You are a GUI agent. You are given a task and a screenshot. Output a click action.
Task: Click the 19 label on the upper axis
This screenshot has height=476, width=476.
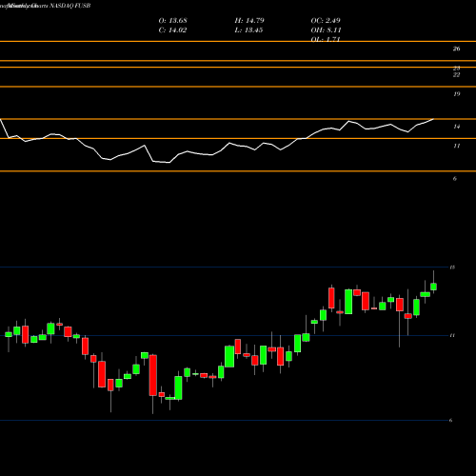(456, 94)
